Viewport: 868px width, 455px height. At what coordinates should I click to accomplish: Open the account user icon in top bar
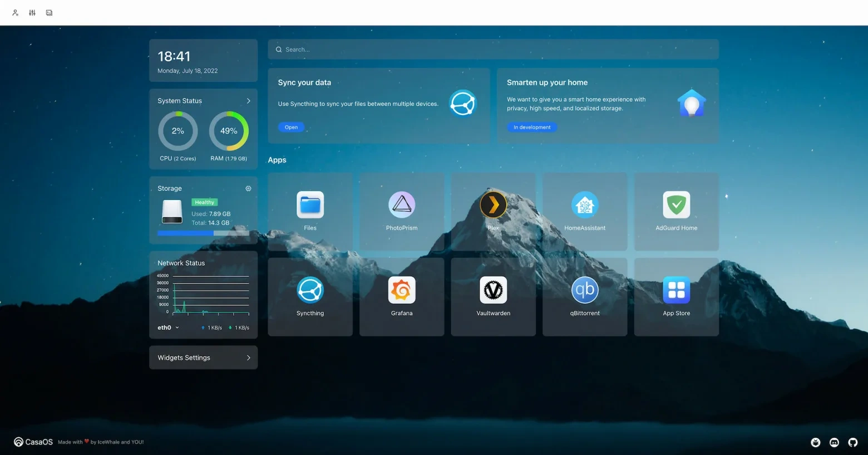pos(16,13)
